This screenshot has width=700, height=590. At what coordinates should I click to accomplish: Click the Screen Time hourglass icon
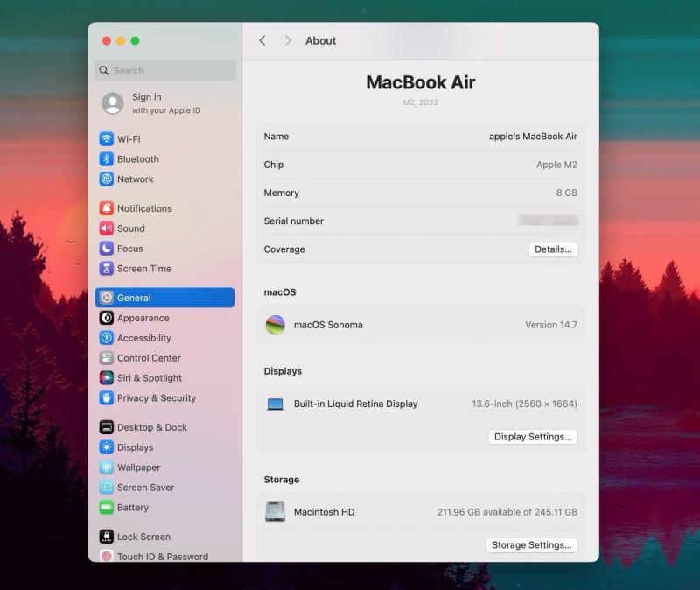click(x=106, y=269)
